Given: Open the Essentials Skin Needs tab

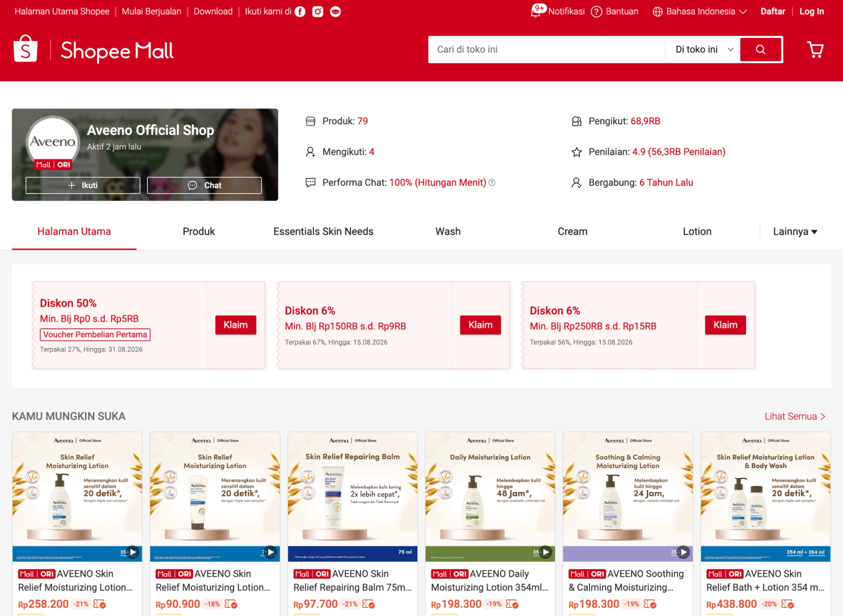Looking at the screenshot, I should coord(323,231).
